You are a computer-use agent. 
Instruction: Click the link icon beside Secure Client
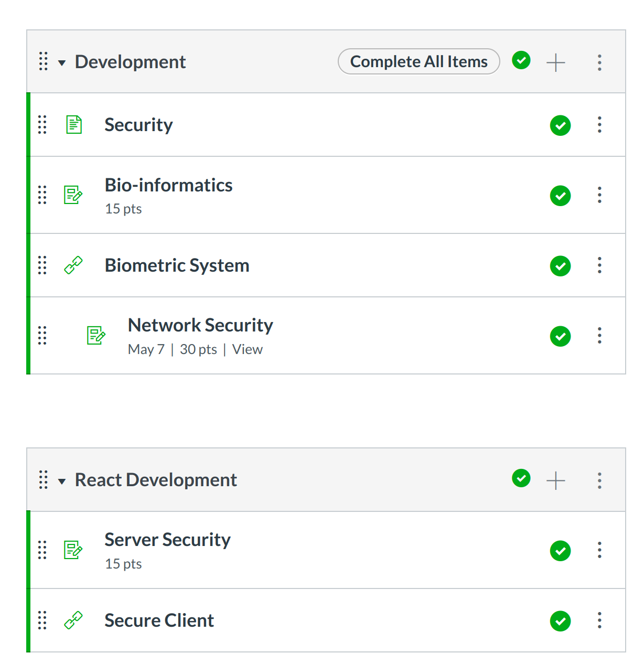click(73, 620)
